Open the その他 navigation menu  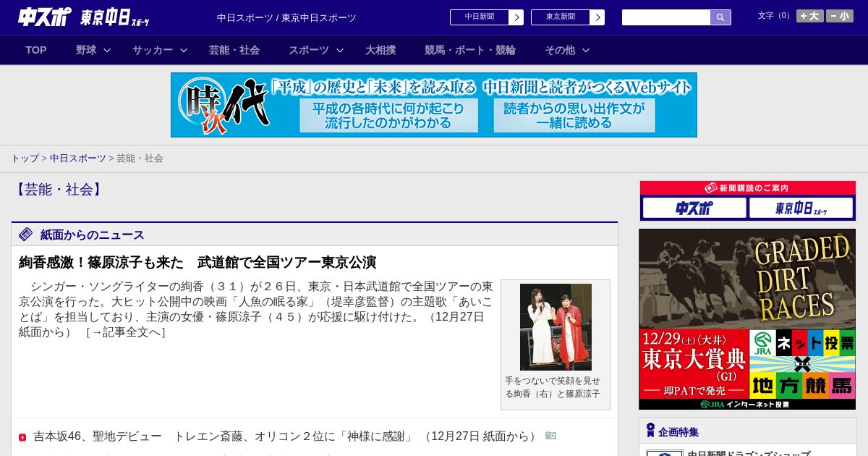[560, 50]
